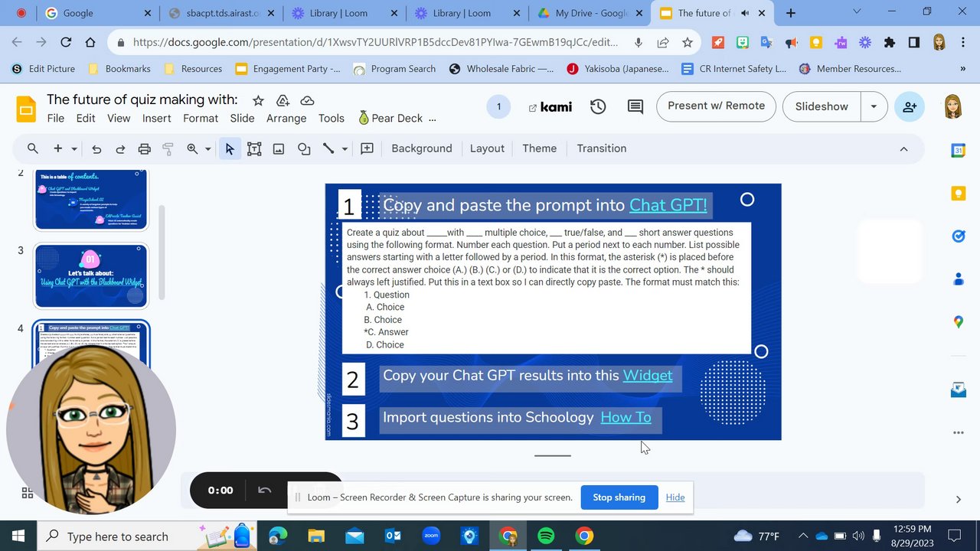Open Google Calendar side panel icon
The image size is (980, 551).
(x=958, y=151)
